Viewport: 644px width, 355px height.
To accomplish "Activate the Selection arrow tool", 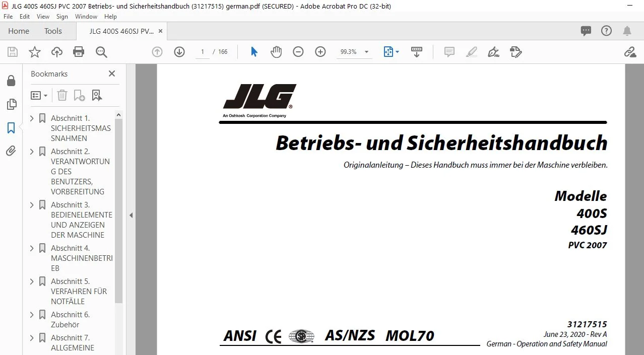I will [x=254, y=52].
